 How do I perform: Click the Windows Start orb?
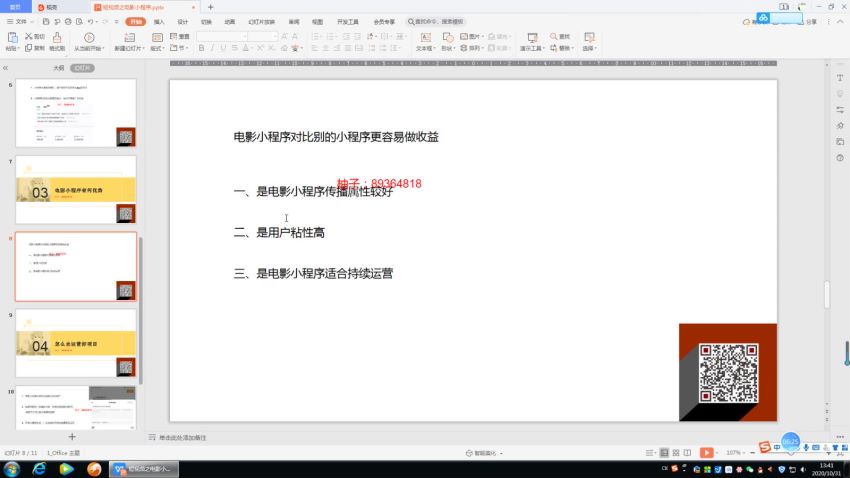(x=12, y=469)
